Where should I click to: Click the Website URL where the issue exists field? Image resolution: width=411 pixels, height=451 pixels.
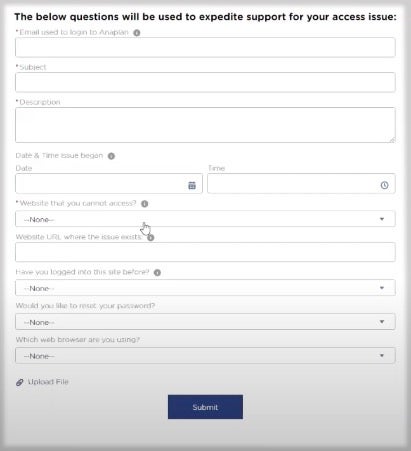205,252
